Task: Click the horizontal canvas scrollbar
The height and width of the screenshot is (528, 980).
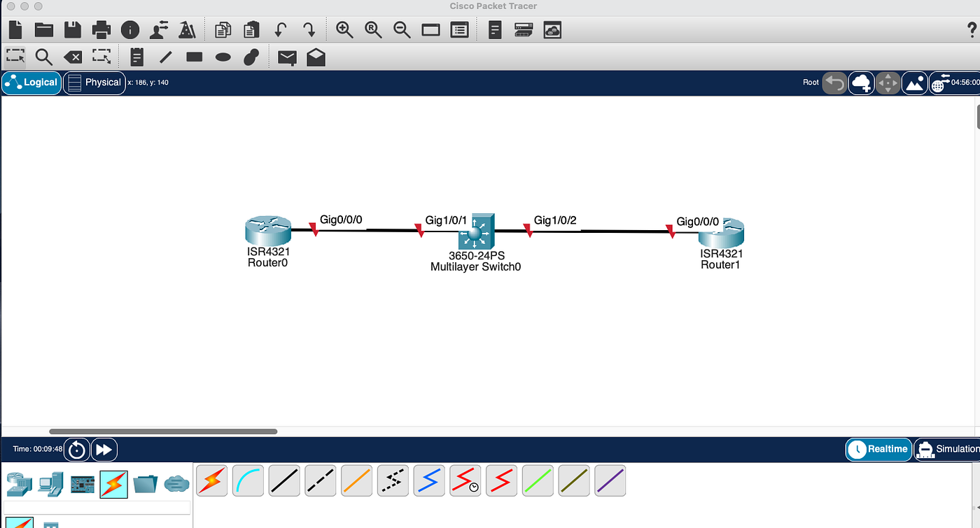Action: point(164,431)
